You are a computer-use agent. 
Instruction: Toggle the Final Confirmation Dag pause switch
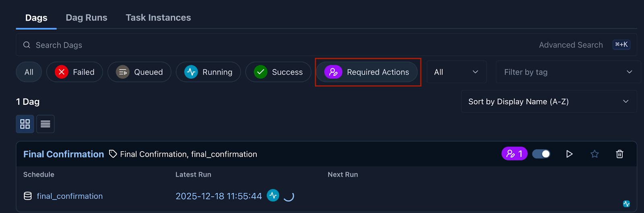pyautogui.click(x=541, y=154)
